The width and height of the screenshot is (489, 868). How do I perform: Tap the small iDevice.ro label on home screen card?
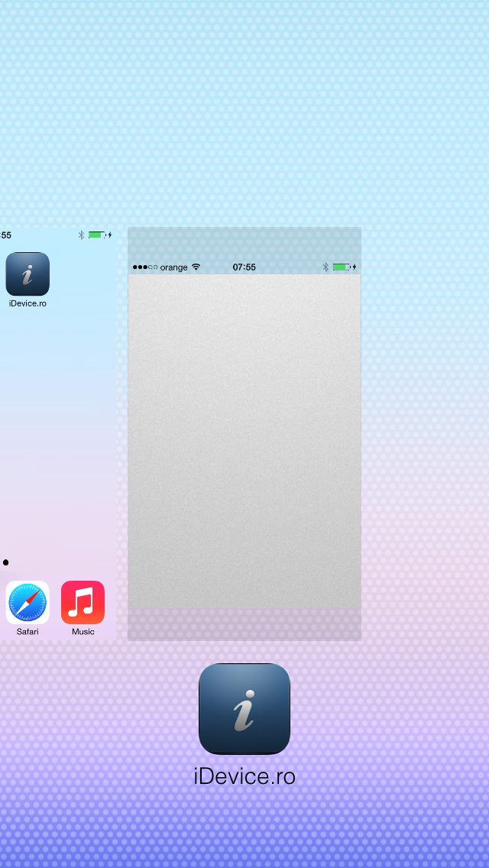coord(28,303)
